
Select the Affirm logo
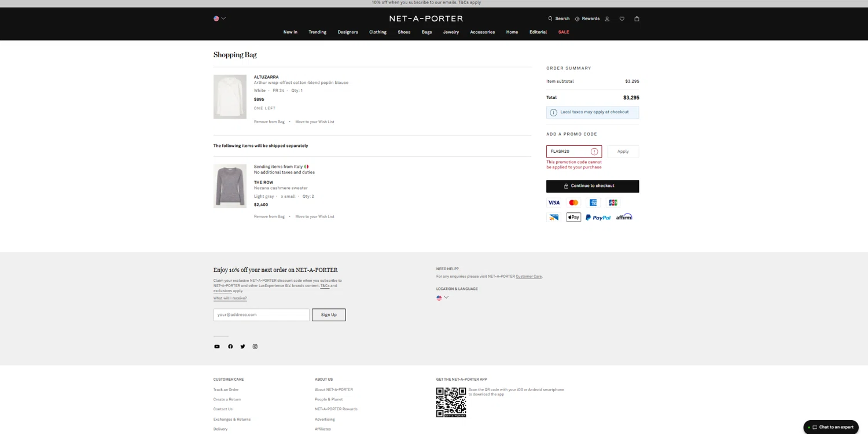(624, 217)
